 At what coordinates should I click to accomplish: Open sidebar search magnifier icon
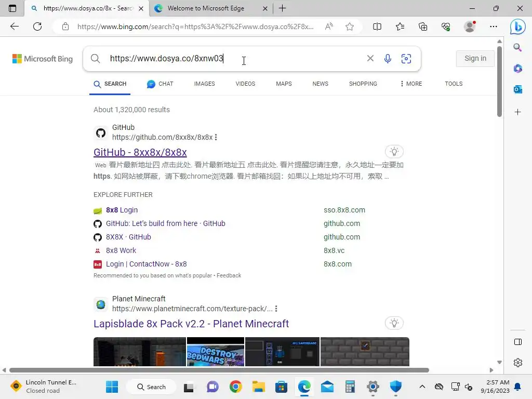tap(517, 47)
